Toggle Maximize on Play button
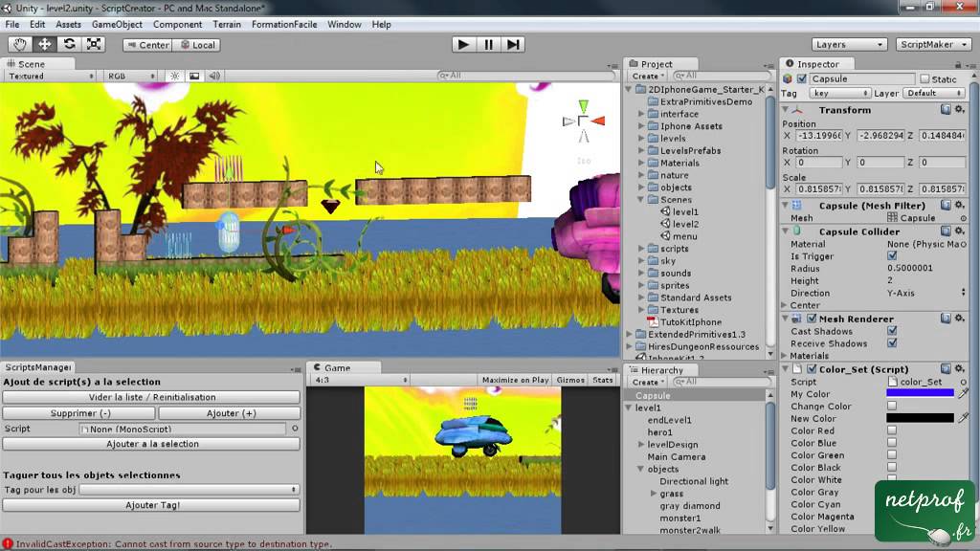The height and width of the screenshot is (551, 980). (x=516, y=380)
